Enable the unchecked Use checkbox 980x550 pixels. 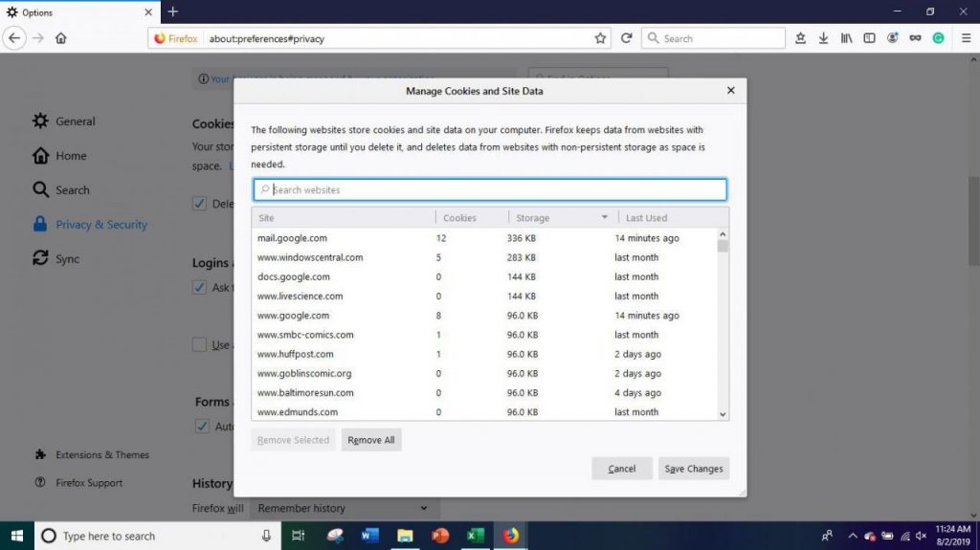199,344
